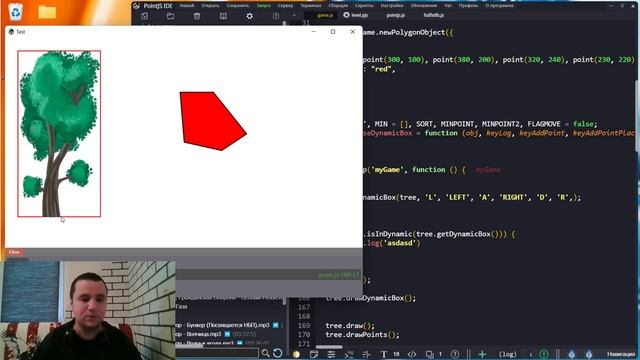Click the T font size icon
This screenshot has height=360, width=640.
[x=384, y=354]
